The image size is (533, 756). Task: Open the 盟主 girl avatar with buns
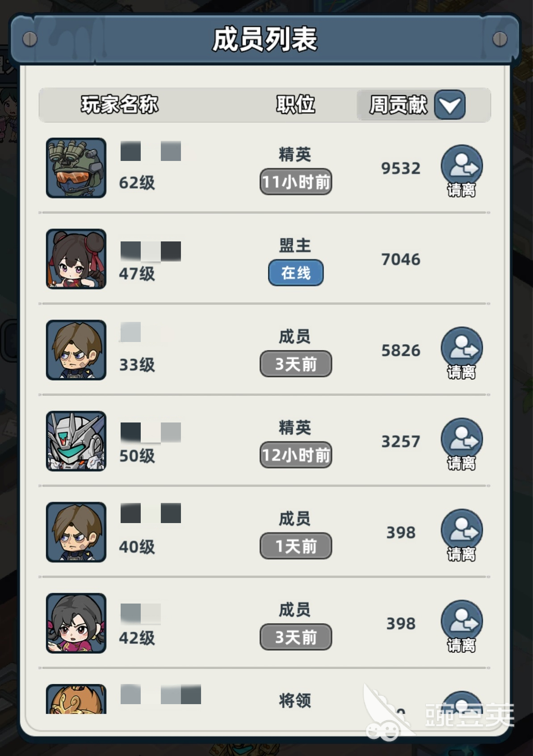click(x=76, y=259)
